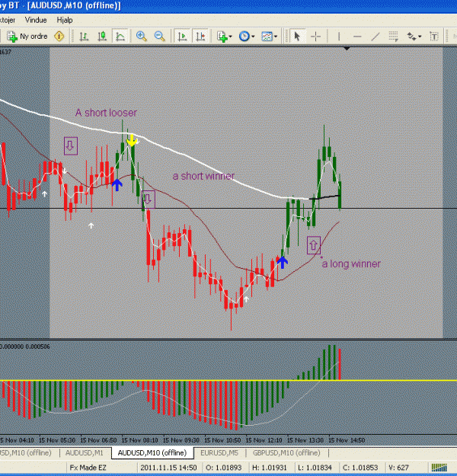Switch chart to bar chart mode

point(84,37)
